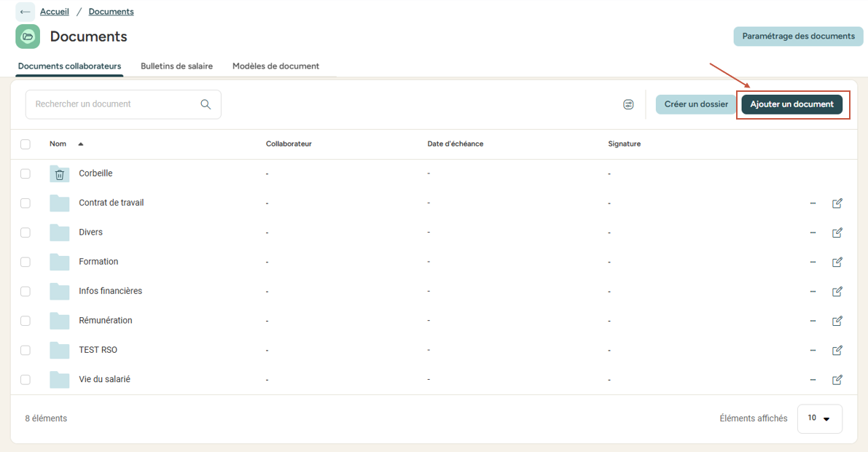Click the search magnifier icon
868x452 pixels.
click(x=206, y=104)
